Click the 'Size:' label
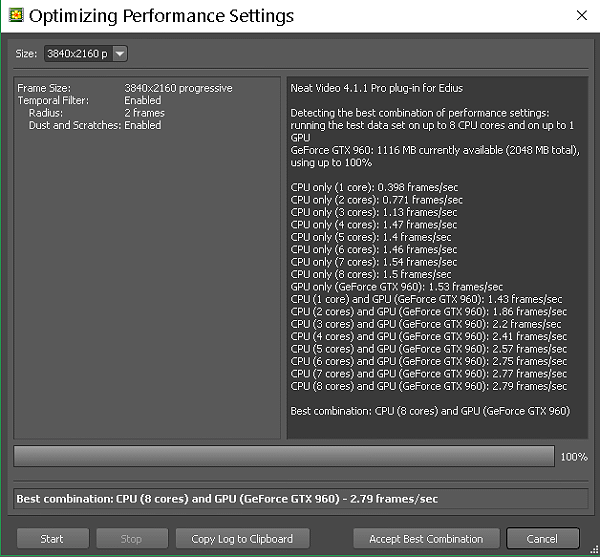 click(26, 54)
